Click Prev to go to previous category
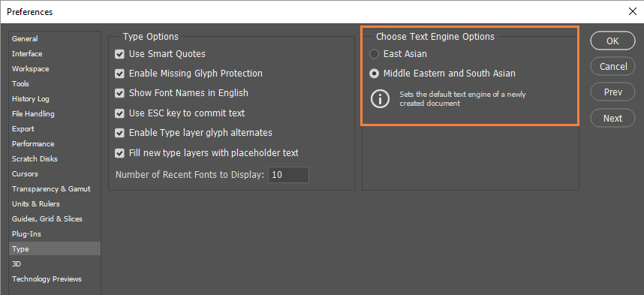 (612, 92)
